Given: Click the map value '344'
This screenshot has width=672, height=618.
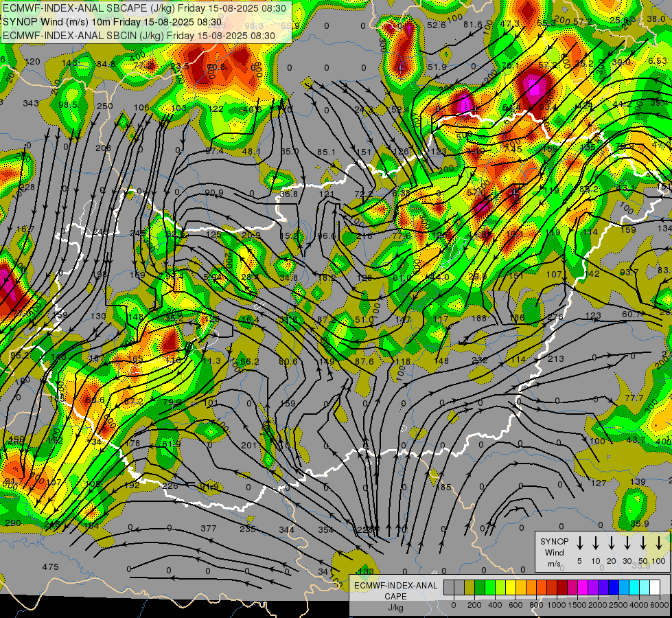Looking at the screenshot, I should tap(286, 530).
